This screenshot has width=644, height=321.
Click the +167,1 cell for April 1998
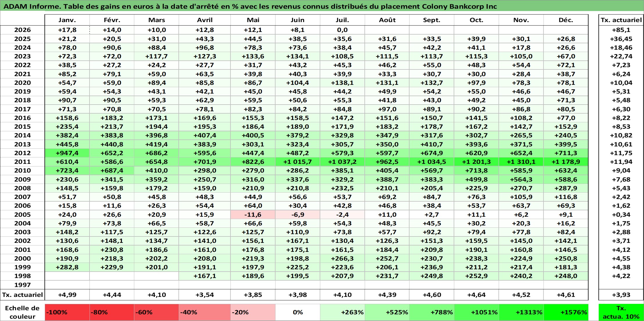point(205,276)
